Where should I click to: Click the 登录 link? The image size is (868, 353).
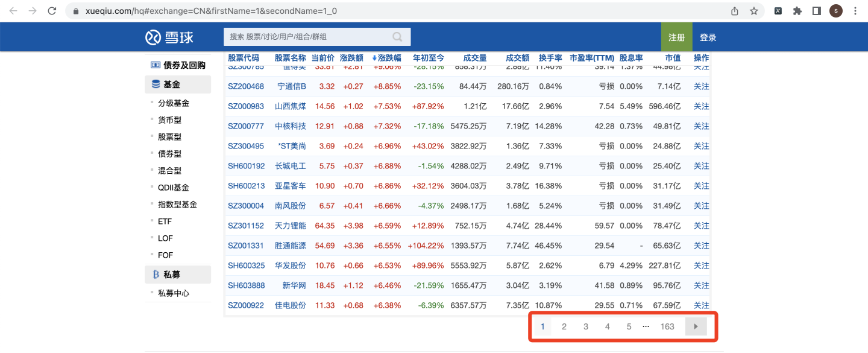click(708, 37)
